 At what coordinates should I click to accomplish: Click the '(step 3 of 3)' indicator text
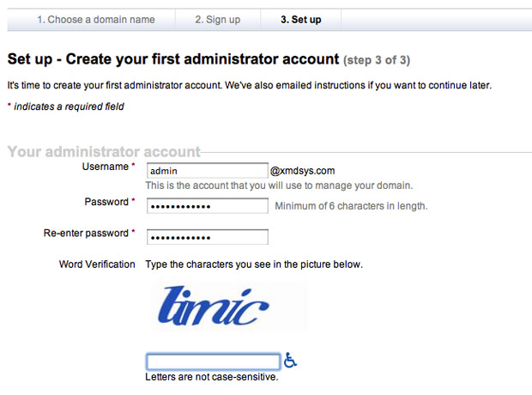(x=376, y=60)
